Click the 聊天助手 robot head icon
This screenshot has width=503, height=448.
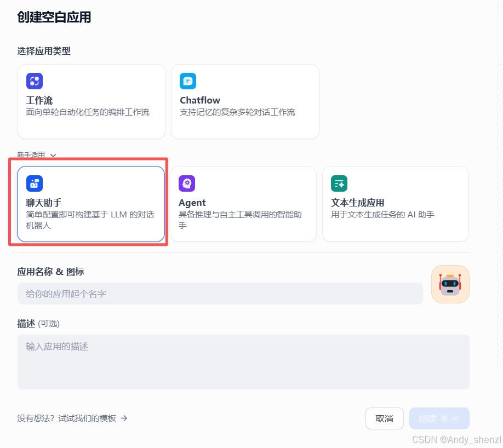(x=35, y=183)
